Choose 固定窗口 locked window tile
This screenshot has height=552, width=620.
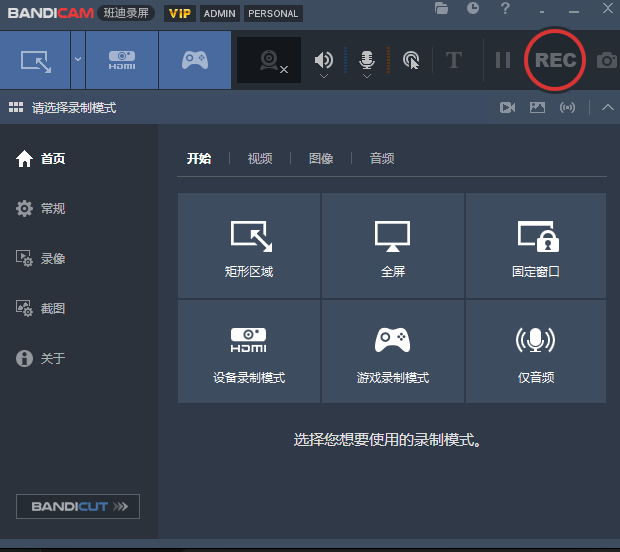(536, 246)
